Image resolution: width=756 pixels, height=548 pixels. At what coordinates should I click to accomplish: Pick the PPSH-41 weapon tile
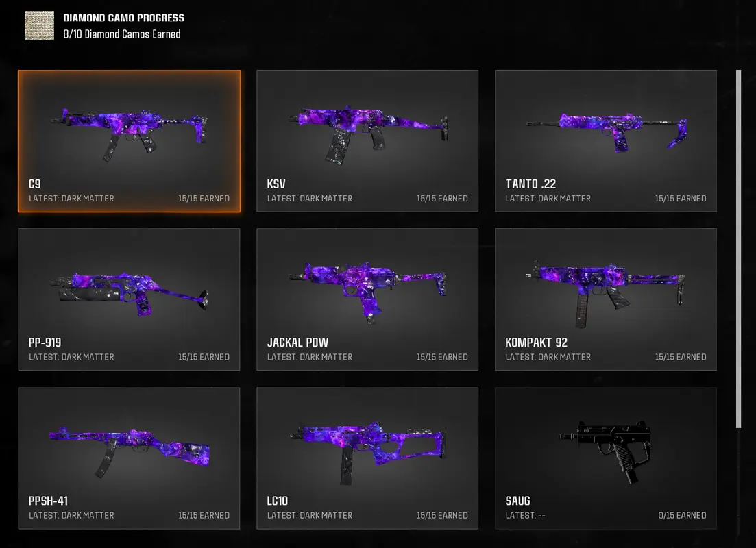[x=130, y=458]
